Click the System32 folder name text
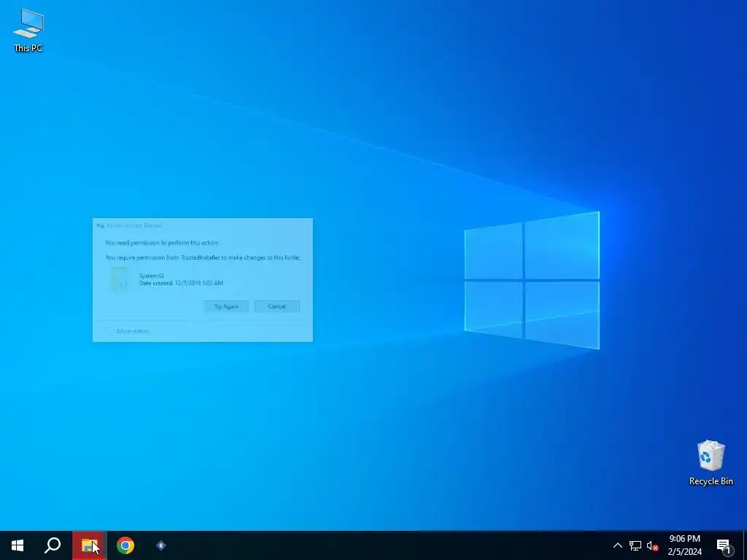This screenshot has height=560, width=747. [152, 276]
